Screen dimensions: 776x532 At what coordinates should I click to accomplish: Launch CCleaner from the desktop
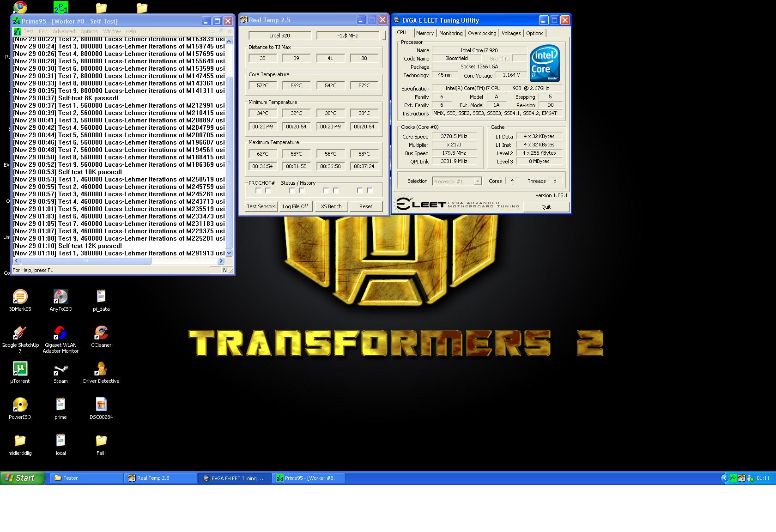pyautogui.click(x=101, y=336)
